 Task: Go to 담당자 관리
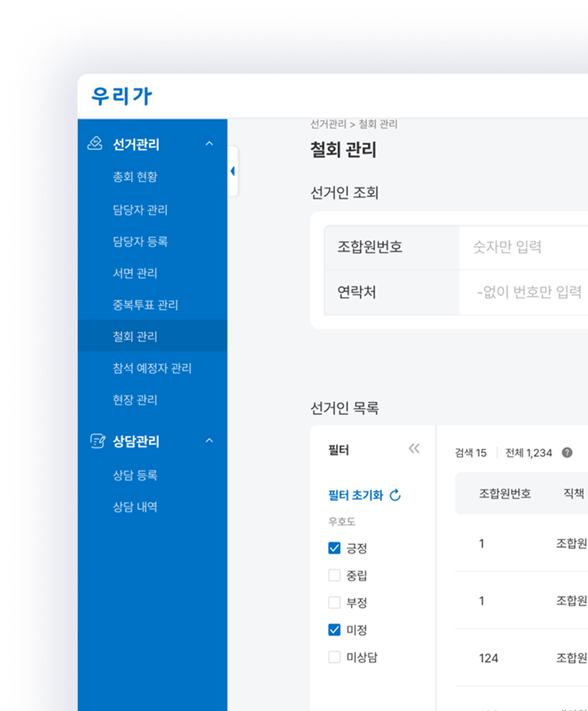(x=140, y=209)
